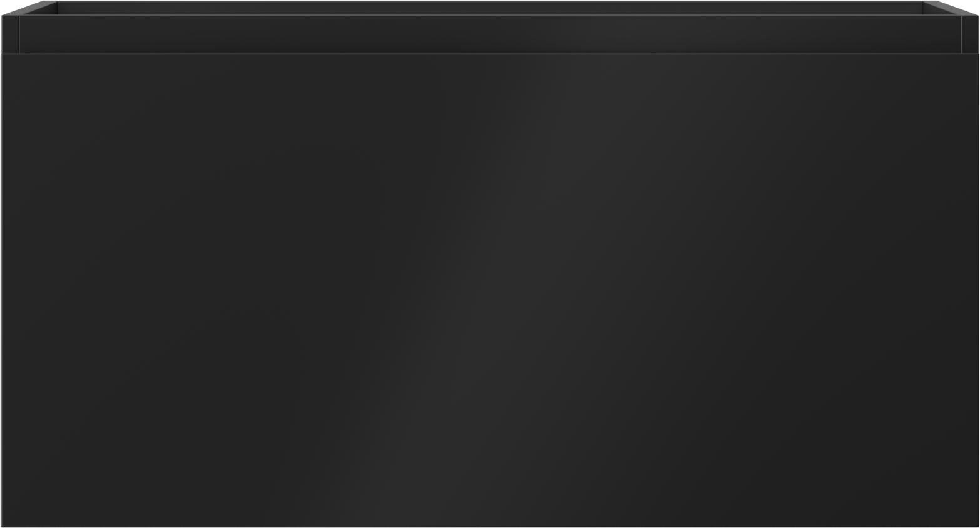
Task: Select the right front corner post
Action: [970, 35]
